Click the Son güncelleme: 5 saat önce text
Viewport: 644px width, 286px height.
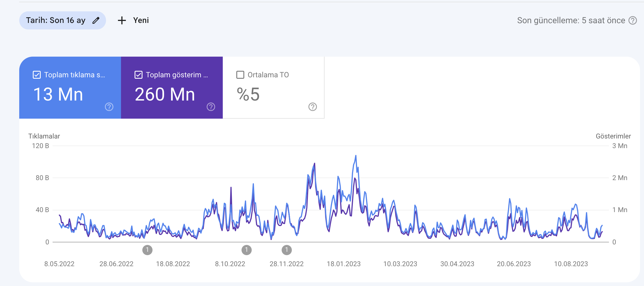[x=571, y=20]
